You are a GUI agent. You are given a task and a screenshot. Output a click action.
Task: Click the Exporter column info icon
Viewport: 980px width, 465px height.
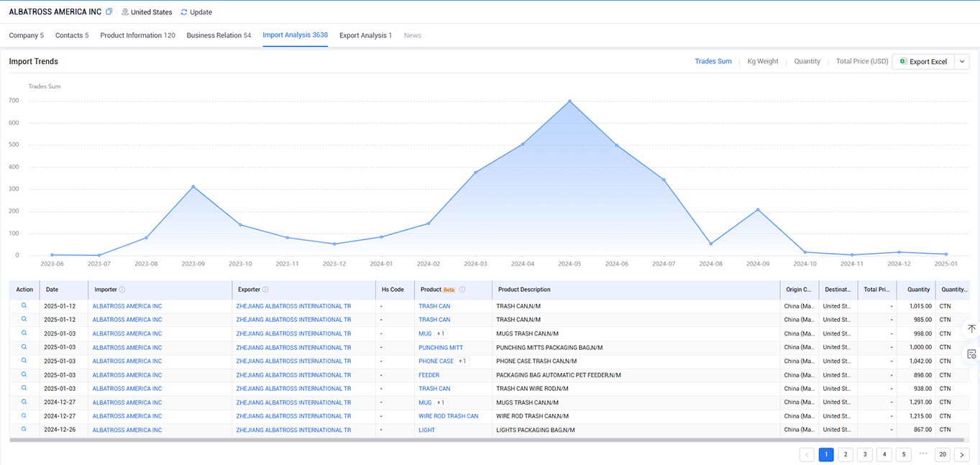coord(265,290)
